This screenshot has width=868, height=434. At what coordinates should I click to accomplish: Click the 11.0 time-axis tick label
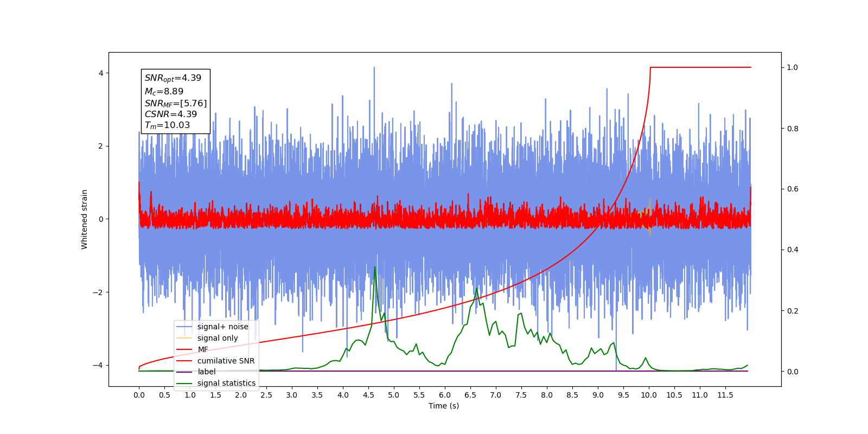700,395
